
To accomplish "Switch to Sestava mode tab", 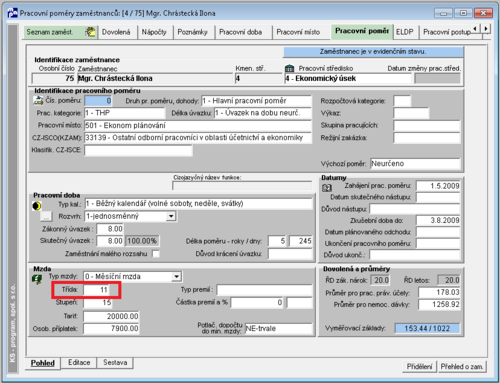I will [x=115, y=363].
